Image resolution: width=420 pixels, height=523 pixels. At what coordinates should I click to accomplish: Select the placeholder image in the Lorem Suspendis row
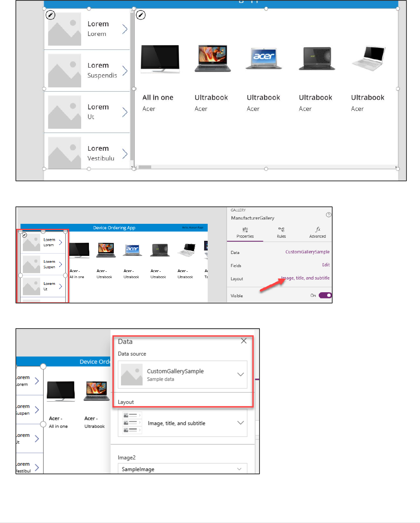pyautogui.click(x=65, y=71)
